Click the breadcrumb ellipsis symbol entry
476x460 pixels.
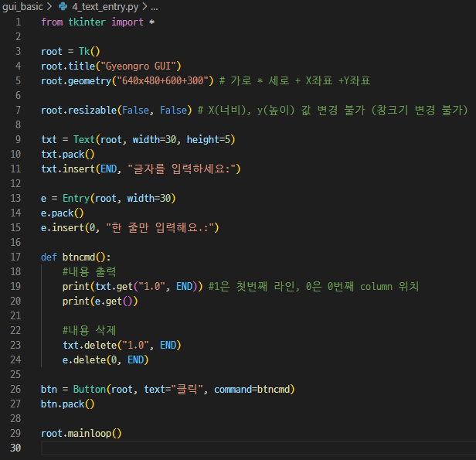155,7
